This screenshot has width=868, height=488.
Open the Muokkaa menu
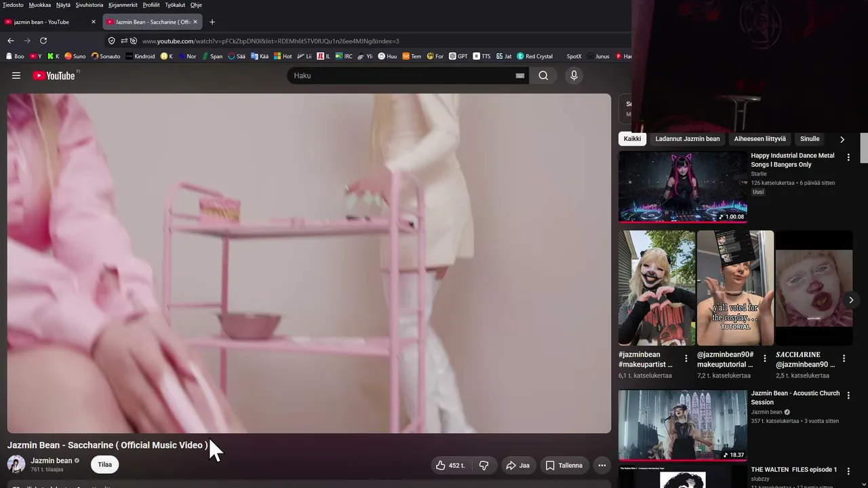coord(40,5)
